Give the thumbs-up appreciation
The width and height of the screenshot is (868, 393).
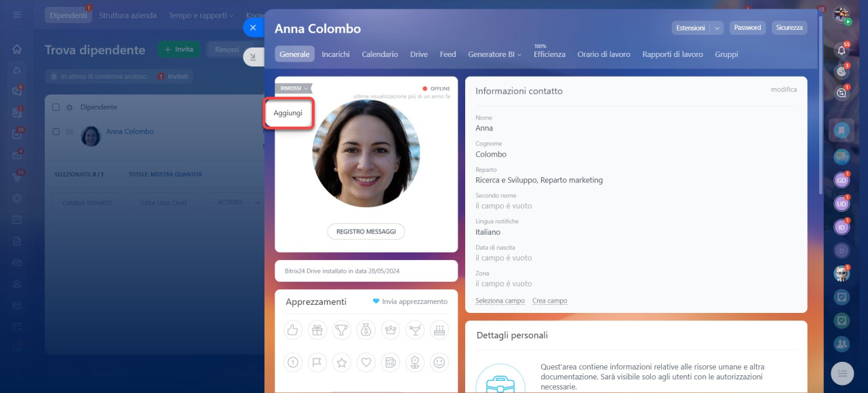[293, 330]
